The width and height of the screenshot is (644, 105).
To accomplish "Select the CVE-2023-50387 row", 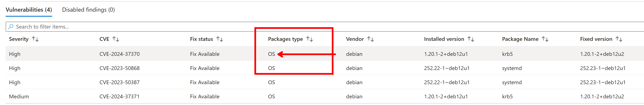I will (120, 82).
